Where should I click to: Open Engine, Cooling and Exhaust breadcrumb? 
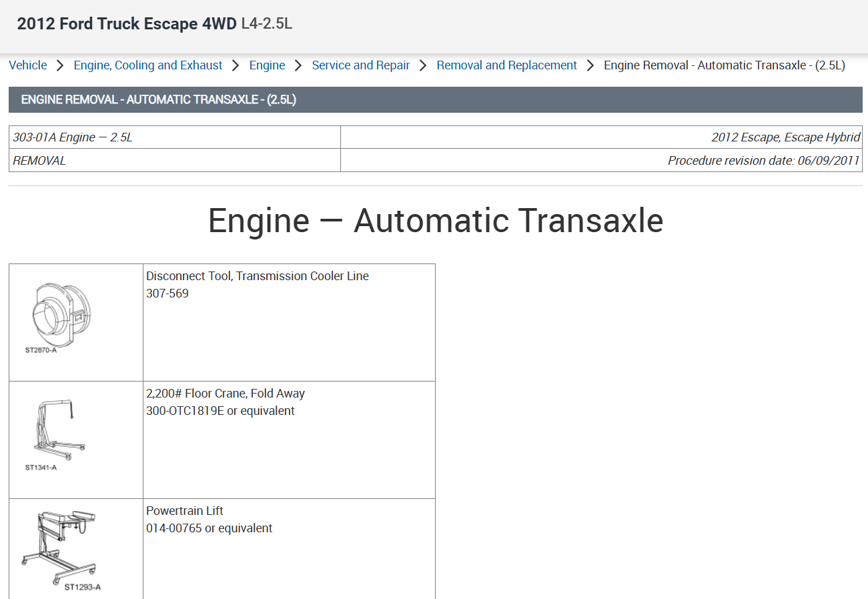[148, 65]
